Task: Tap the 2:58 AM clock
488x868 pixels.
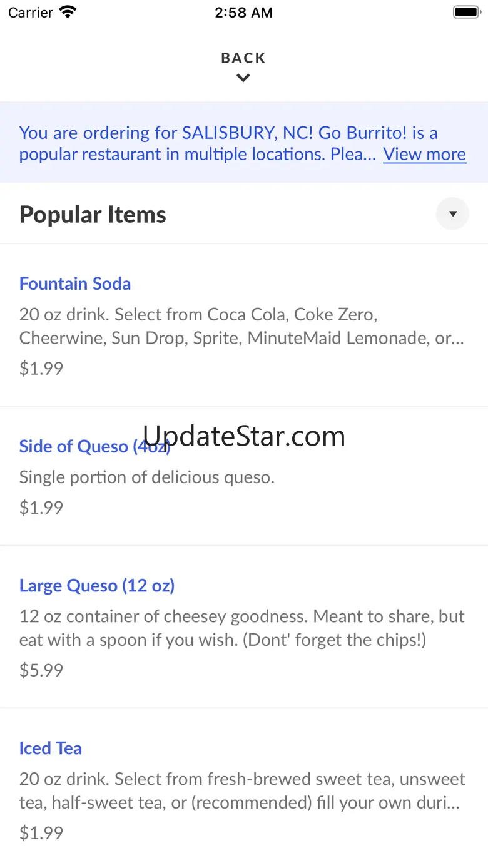Action: [243, 13]
